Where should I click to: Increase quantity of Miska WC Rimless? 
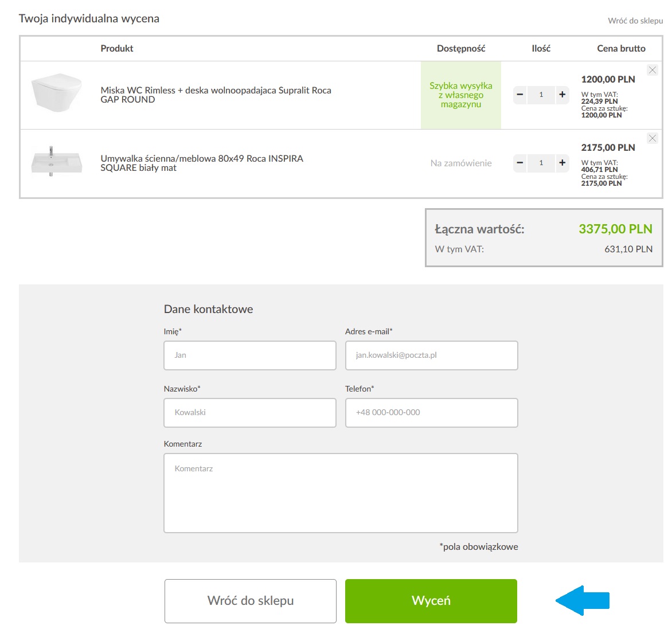pyautogui.click(x=562, y=95)
